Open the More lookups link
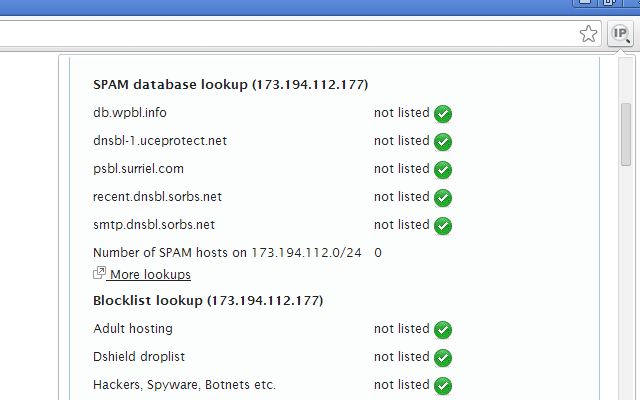 coord(150,275)
